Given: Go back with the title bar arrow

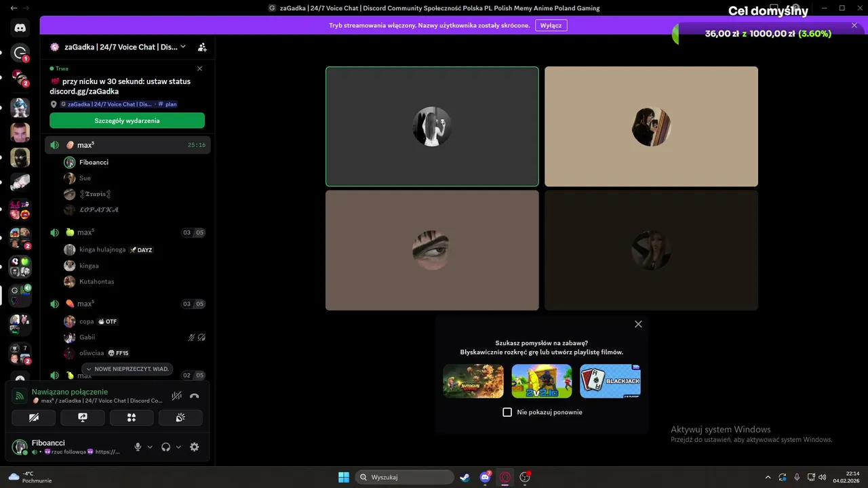Looking at the screenshot, I should tap(14, 8).
